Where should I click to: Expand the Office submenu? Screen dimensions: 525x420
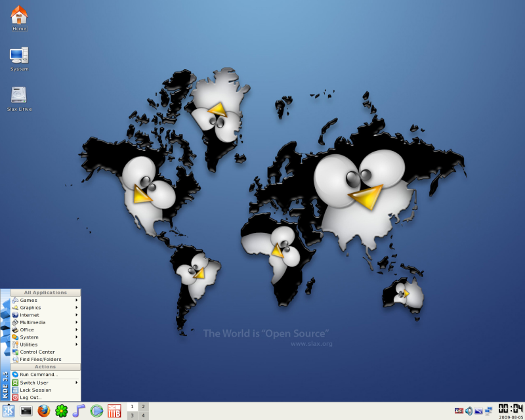tap(45, 329)
